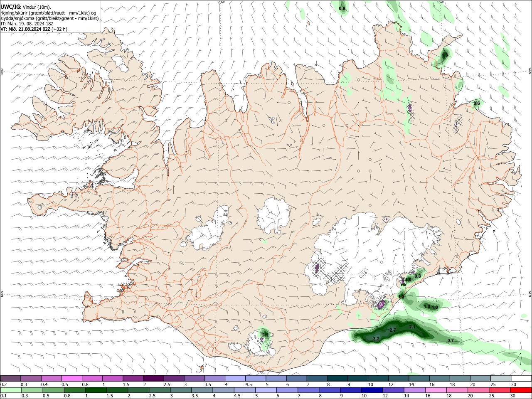Select the violet 12 rain legend swatch
The image size is (532, 399).
pyautogui.click(x=394, y=390)
